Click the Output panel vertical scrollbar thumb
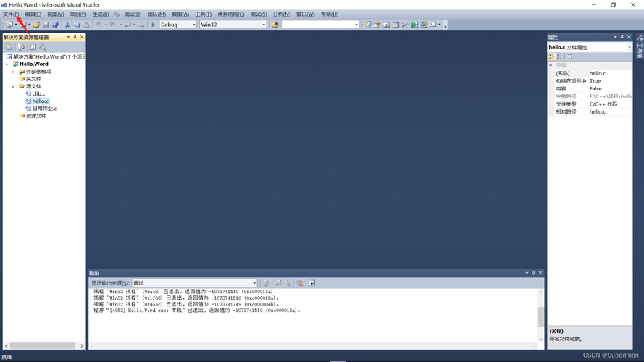The image size is (644, 362). 540,316
